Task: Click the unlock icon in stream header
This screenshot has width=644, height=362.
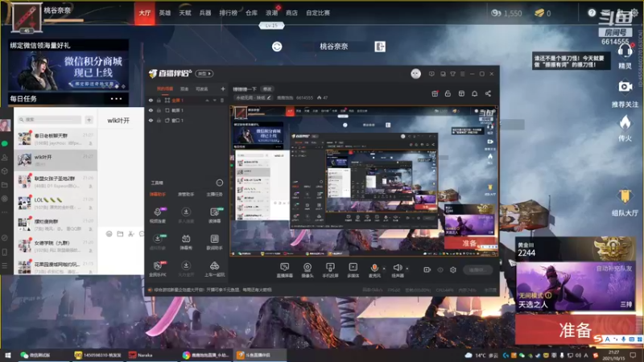Action: (x=448, y=93)
